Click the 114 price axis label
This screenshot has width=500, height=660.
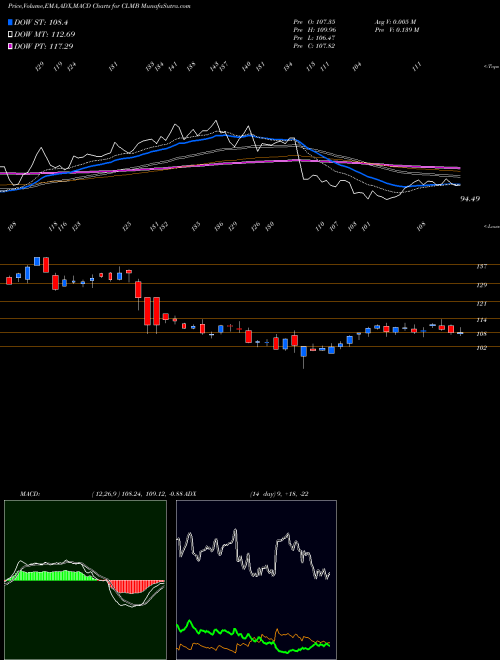point(482,320)
